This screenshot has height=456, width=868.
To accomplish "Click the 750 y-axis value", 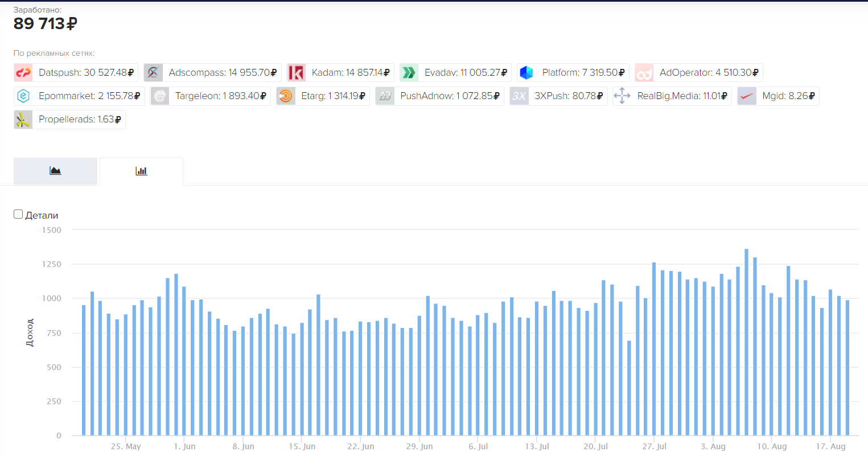I will click(x=54, y=333).
